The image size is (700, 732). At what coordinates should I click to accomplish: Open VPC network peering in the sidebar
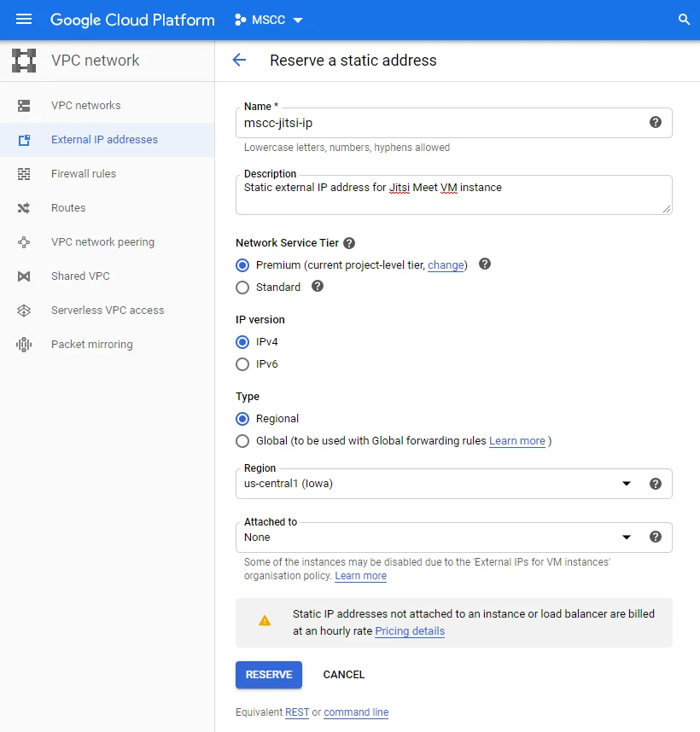coord(107,241)
